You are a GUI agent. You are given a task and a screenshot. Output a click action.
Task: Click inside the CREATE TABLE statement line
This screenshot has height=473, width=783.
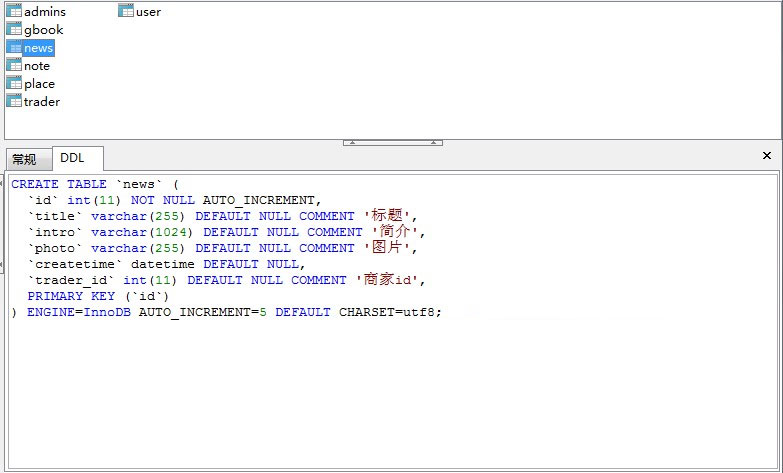pos(95,184)
